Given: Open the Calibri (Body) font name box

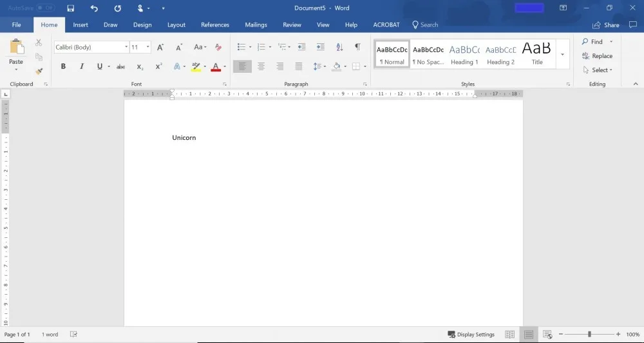Looking at the screenshot, I should click(91, 47).
